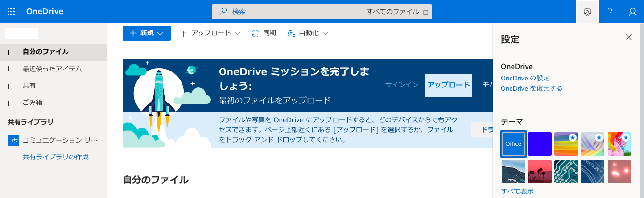The width and height of the screenshot is (644, 198).
Task: Click すべて表示 themes link
Action: click(x=517, y=191)
